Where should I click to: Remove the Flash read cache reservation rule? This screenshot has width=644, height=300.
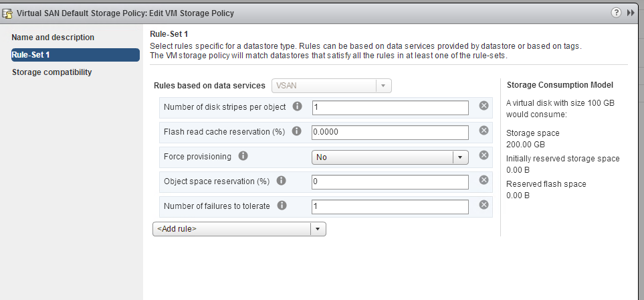pos(484,131)
